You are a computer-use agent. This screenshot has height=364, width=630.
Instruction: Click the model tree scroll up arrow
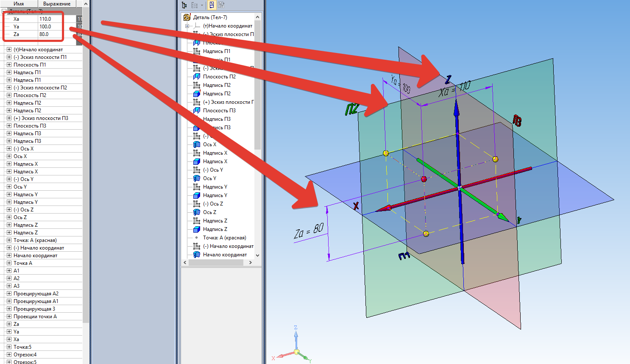click(257, 17)
